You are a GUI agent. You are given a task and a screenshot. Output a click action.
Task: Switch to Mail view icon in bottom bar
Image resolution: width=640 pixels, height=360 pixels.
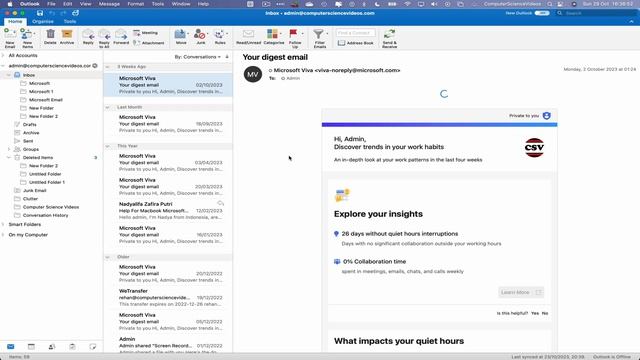(11, 347)
